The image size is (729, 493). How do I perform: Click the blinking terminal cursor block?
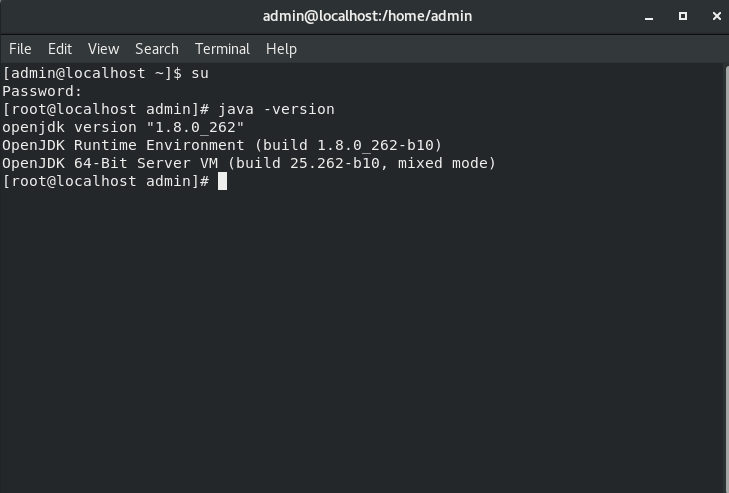[223, 181]
